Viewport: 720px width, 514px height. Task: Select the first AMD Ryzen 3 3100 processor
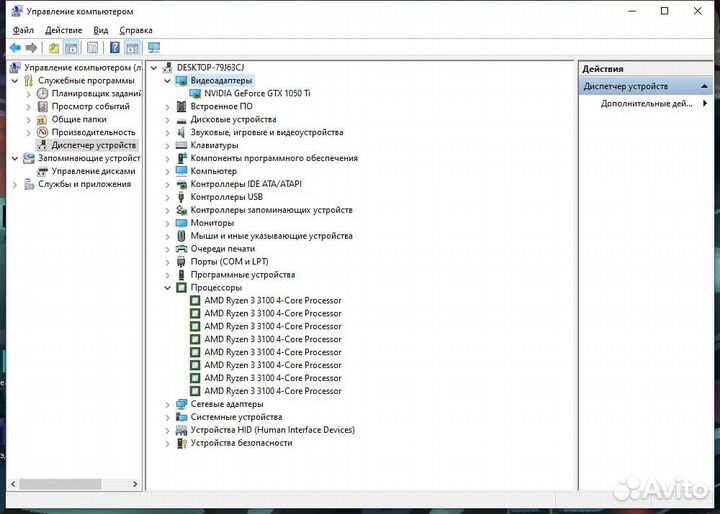[273, 300]
